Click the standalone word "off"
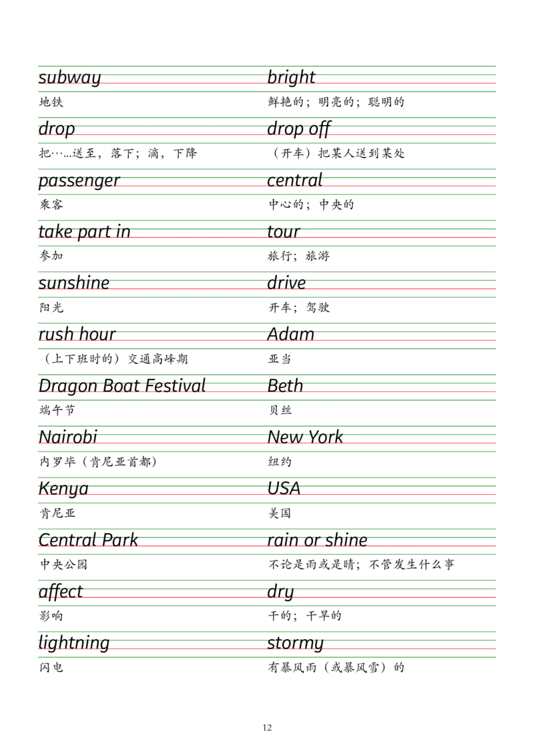534x756 pixels. pos(280,592)
